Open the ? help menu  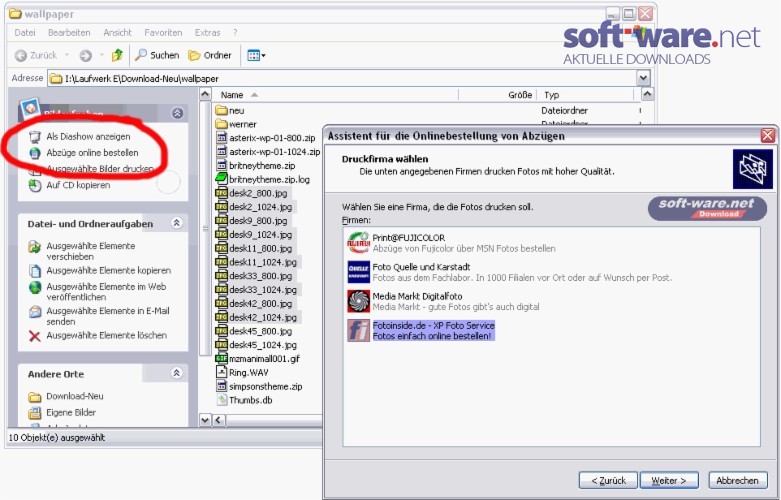[235, 32]
